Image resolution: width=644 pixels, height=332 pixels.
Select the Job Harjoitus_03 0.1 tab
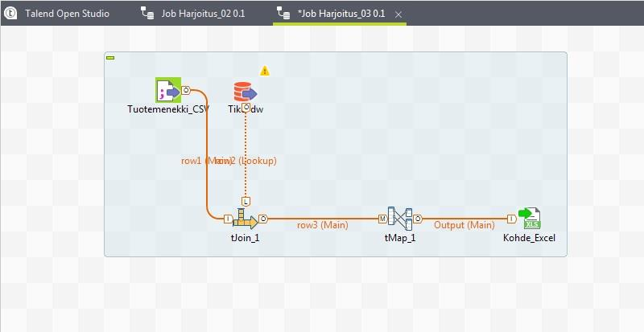(x=341, y=14)
